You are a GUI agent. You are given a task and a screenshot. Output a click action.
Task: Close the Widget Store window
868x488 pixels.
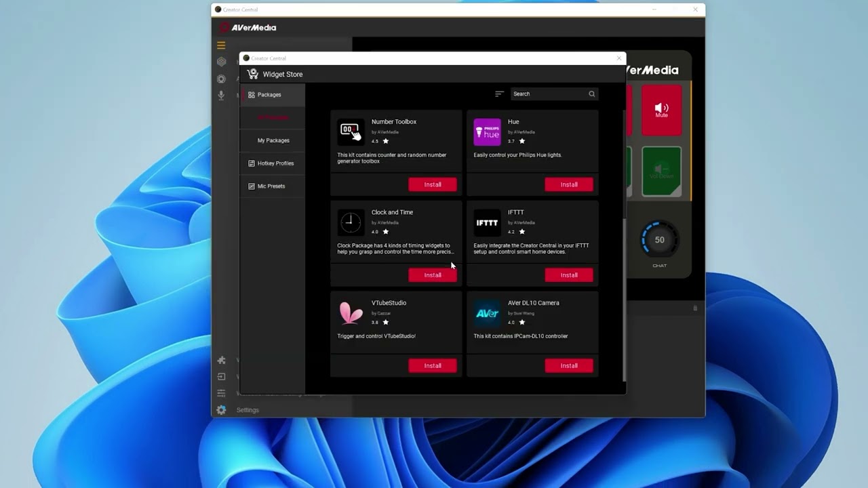point(618,58)
